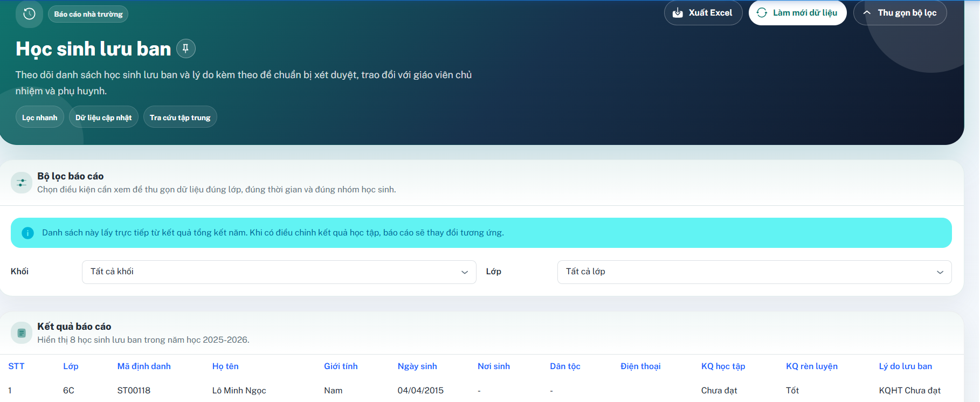The image size is (980, 402).
Task: Pin the Học sinh lưu ban report
Action: point(186,48)
